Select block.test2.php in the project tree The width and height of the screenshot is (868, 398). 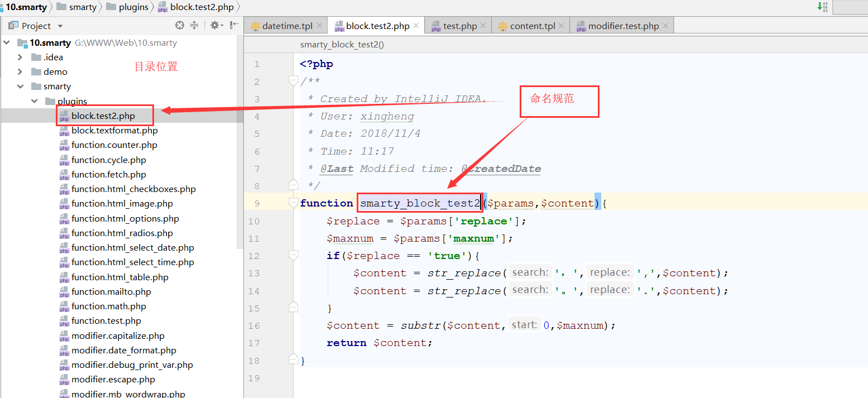(103, 116)
